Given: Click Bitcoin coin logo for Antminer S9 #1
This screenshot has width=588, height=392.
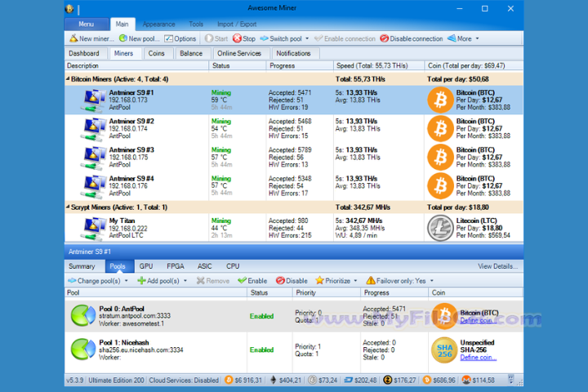Looking at the screenshot, I should [440, 100].
